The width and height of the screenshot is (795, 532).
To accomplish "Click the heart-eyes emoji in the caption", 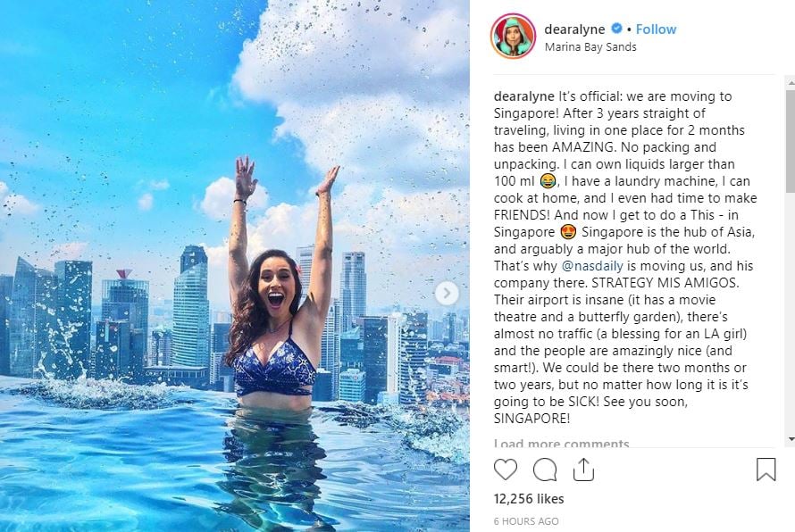I will [568, 232].
